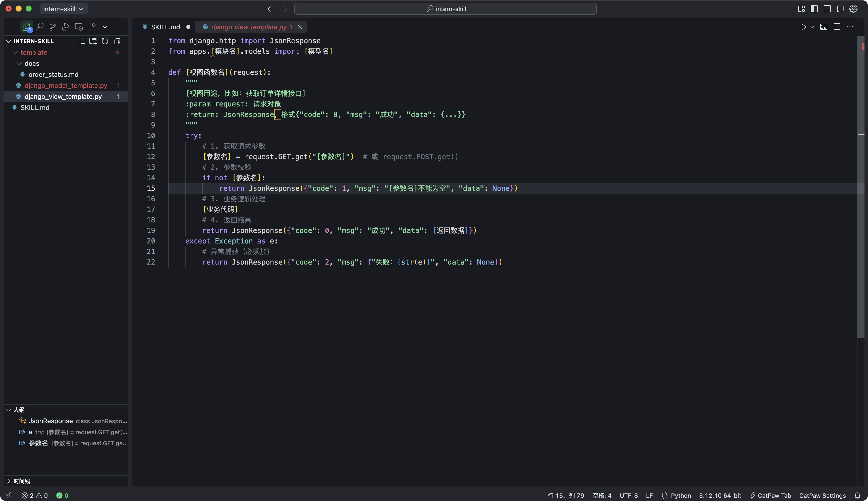
Task: Open django_model_template.py in the file tree
Action: tap(66, 85)
